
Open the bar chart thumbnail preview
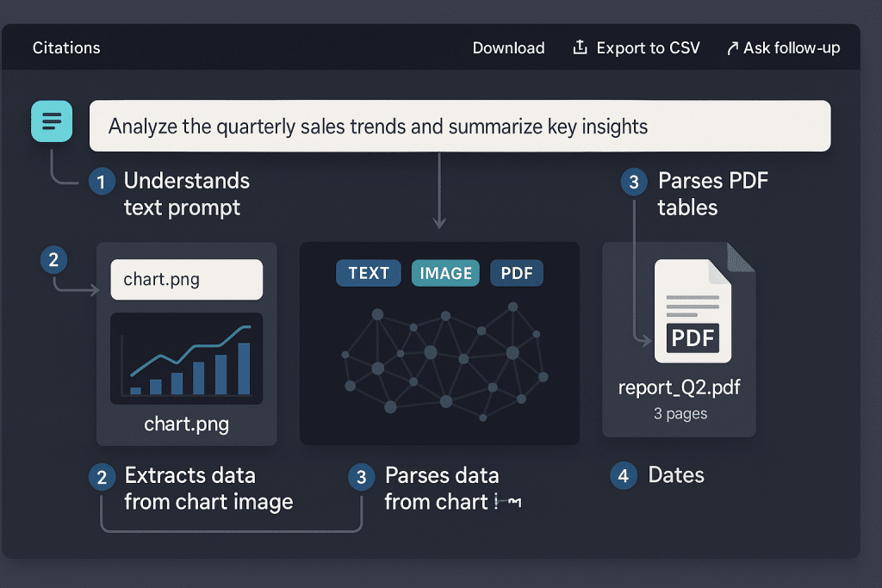[187, 358]
